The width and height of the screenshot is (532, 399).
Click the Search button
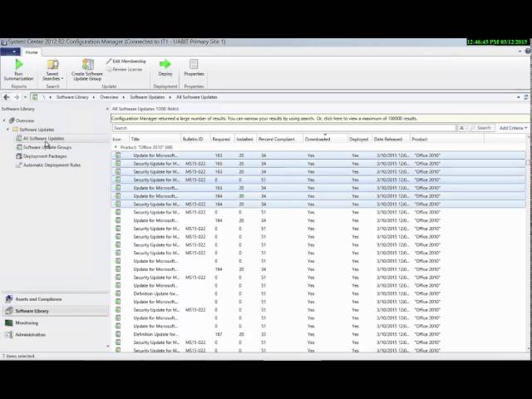coord(480,128)
